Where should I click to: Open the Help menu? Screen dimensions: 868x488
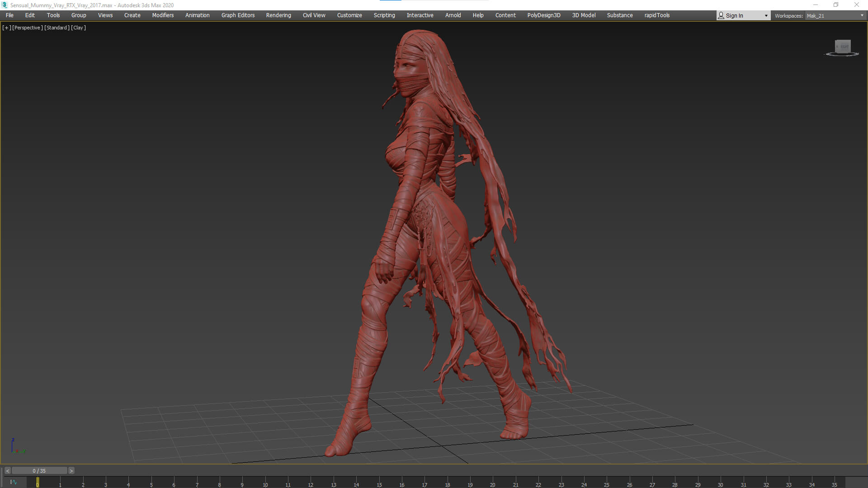[478, 15]
